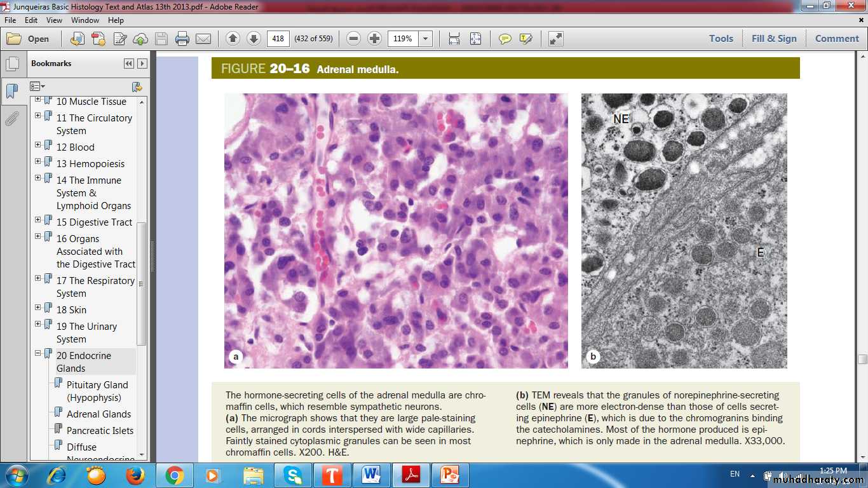
Task: Click the email envelope icon
Action: pyautogui.click(x=203, y=39)
